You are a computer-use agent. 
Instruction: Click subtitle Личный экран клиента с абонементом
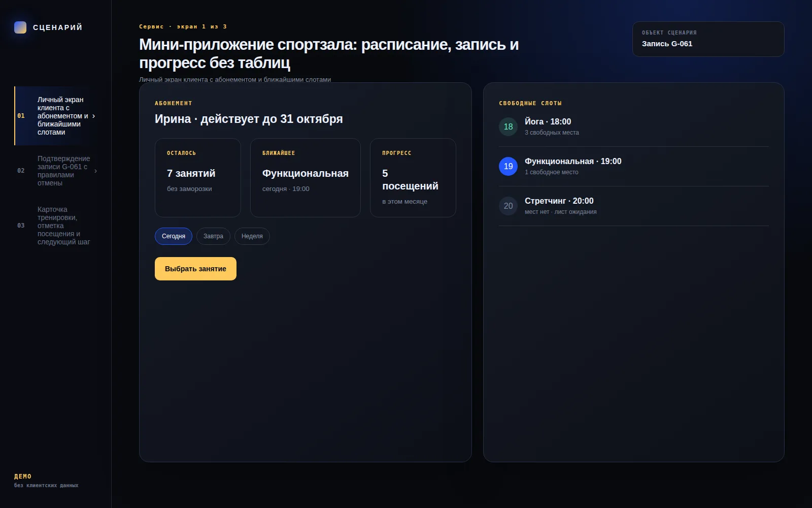[235, 79]
